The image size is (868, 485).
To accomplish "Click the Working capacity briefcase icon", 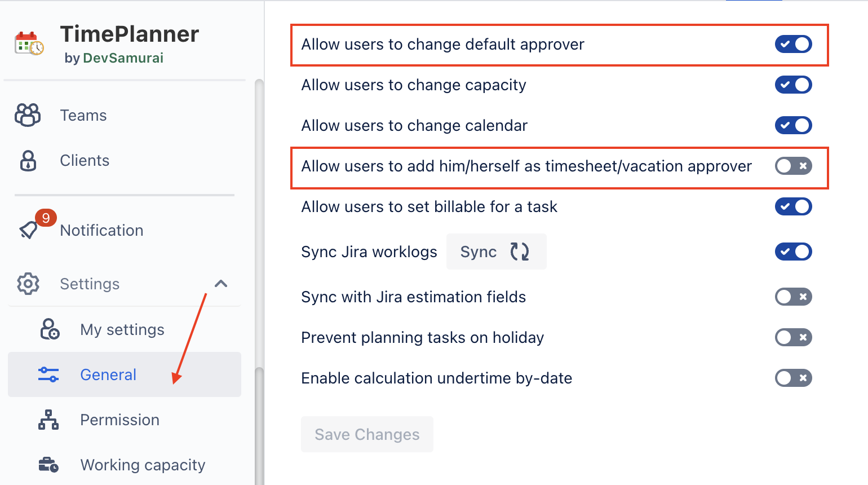I will pyautogui.click(x=48, y=465).
